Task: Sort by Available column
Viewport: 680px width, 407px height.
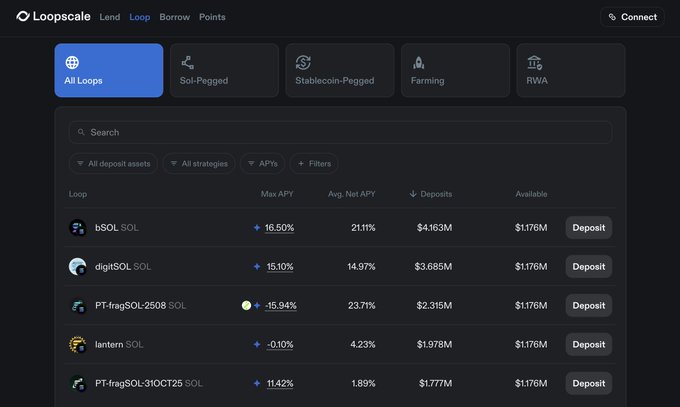Action: (531, 194)
